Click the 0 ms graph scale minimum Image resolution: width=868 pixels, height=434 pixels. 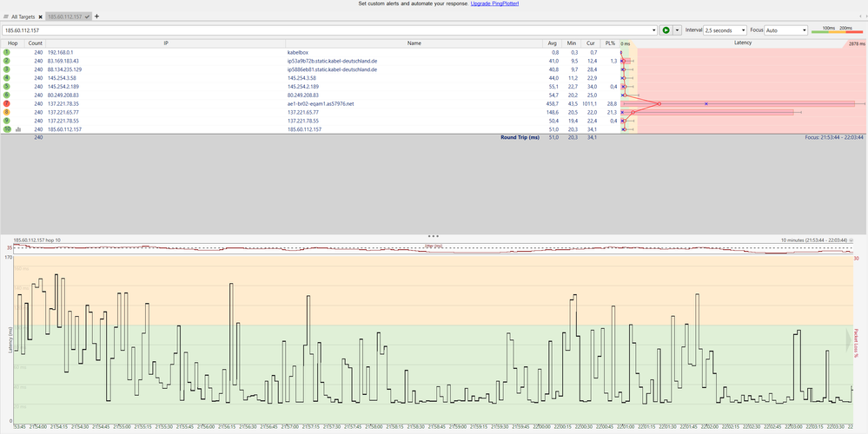[626, 43]
